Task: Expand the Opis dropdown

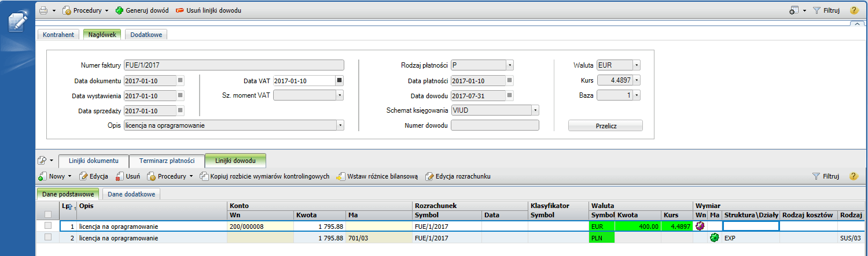Action: (x=340, y=125)
